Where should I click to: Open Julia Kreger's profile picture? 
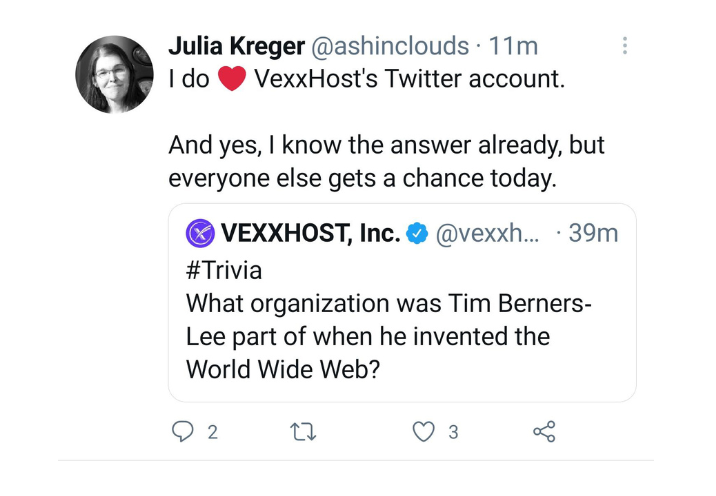click(112, 74)
